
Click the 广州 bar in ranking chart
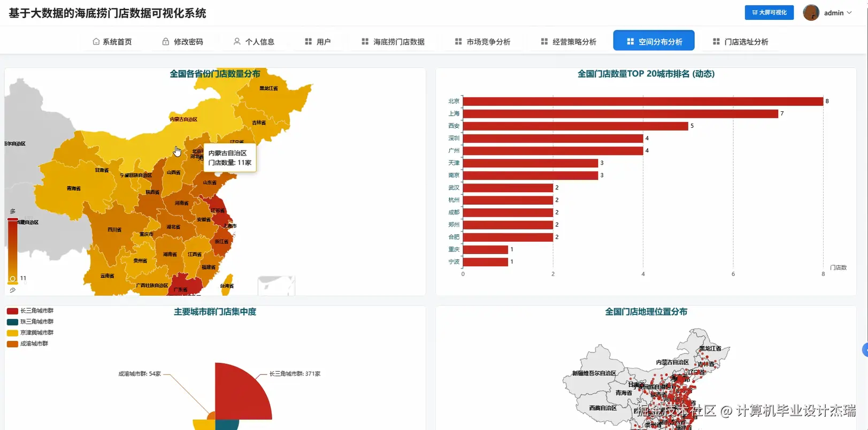[553, 150]
